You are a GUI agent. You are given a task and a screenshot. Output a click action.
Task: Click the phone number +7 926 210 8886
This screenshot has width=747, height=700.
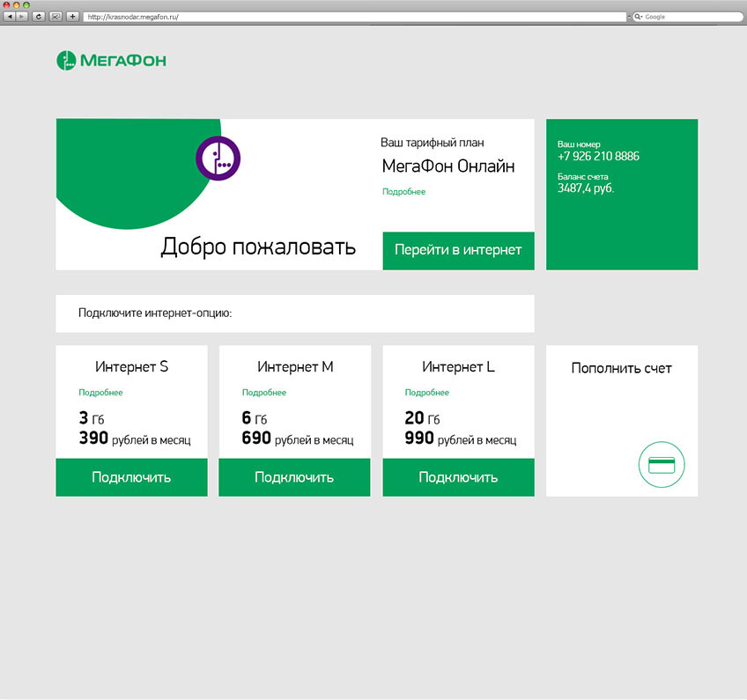coord(598,156)
